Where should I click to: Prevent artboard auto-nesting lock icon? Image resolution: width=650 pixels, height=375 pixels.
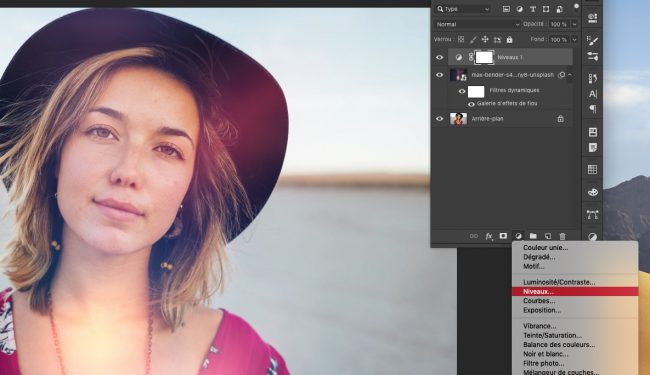(x=497, y=40)
